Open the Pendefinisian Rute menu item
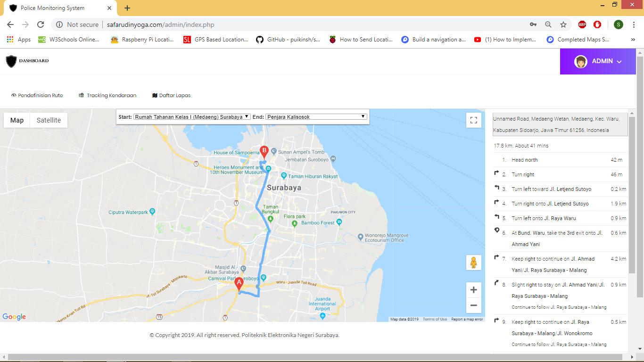The height and width of the screenshot is (362, 644). (x=37, y=95)
